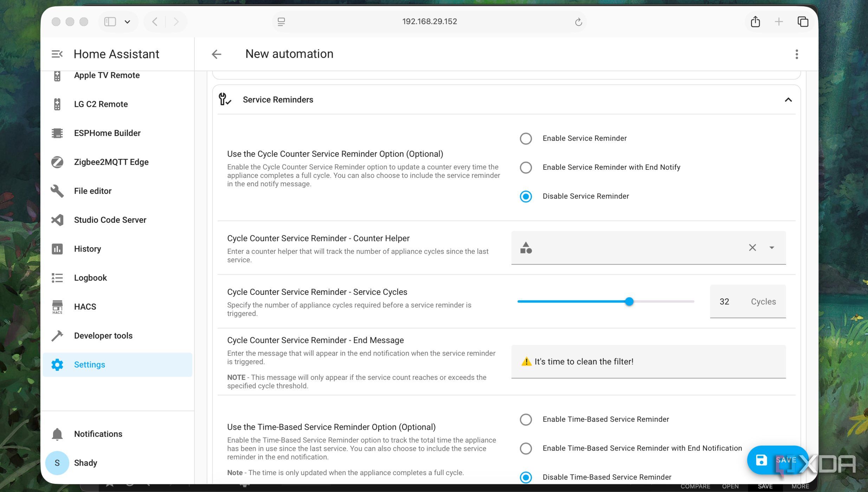Clear the Counter Helper entity field
This screenshot has width=868, height=492.
click(752, 247)
